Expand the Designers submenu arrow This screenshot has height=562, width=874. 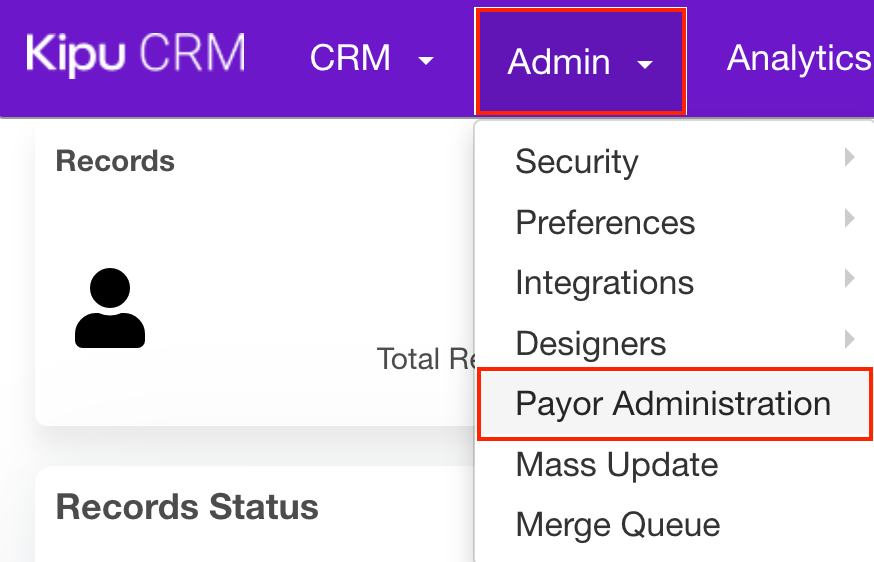[849, 340]
